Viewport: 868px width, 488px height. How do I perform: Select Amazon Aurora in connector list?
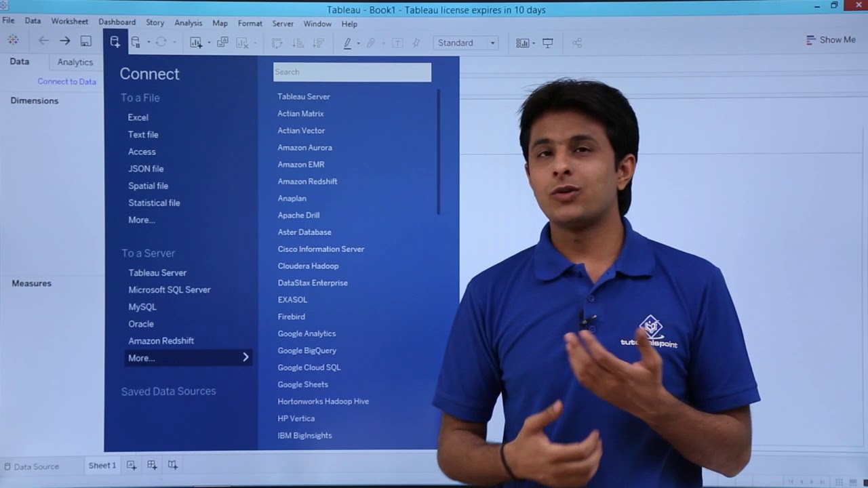[x=304, y=147]
